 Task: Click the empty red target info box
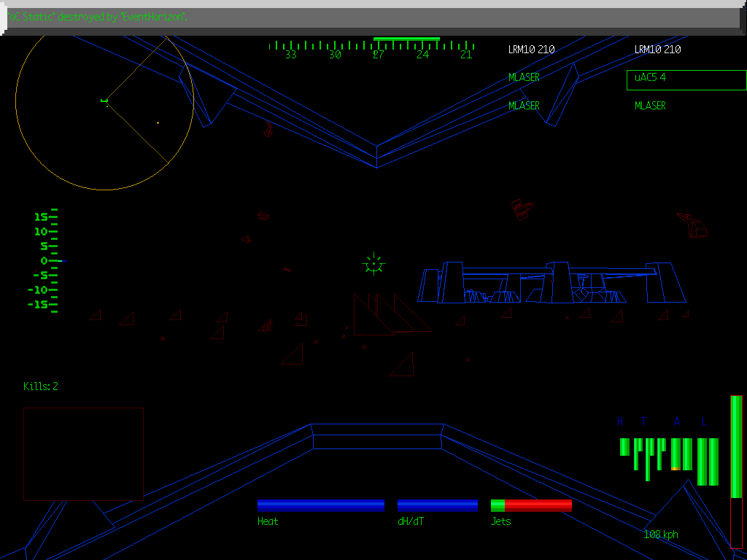click(x=83, y=454)
